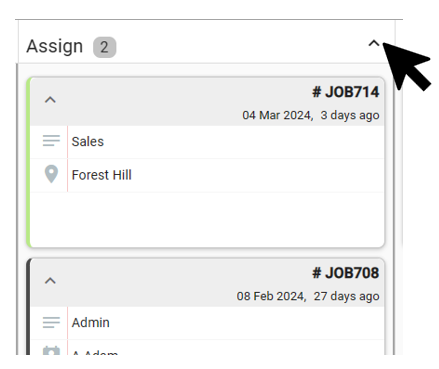Screen dimensions: 439x369
Task: Click the 04 Mar 2024 date on JOB714
Action: pyautogui.click(x=277, y=115)
